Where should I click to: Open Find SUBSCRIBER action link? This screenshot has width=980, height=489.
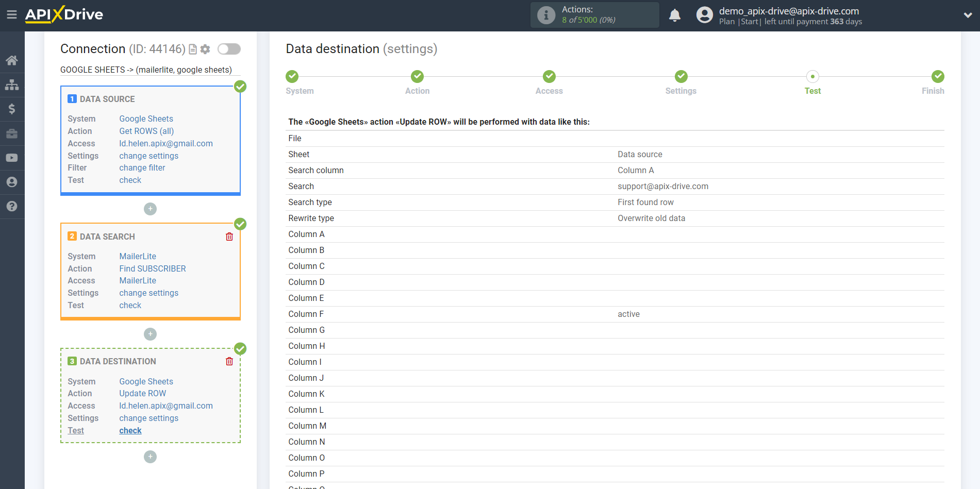coord(153,268)
